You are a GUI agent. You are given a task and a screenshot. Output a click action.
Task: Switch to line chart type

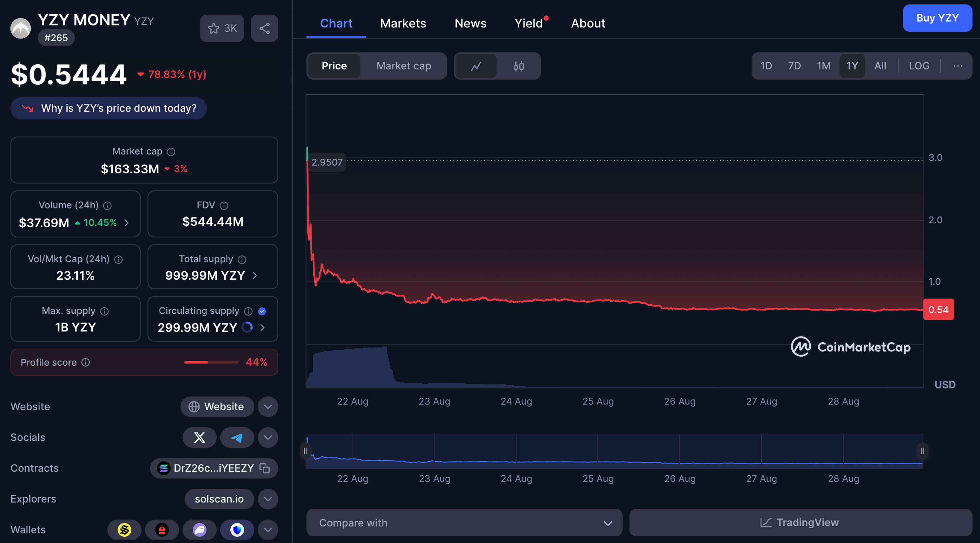tap(476, 66)
